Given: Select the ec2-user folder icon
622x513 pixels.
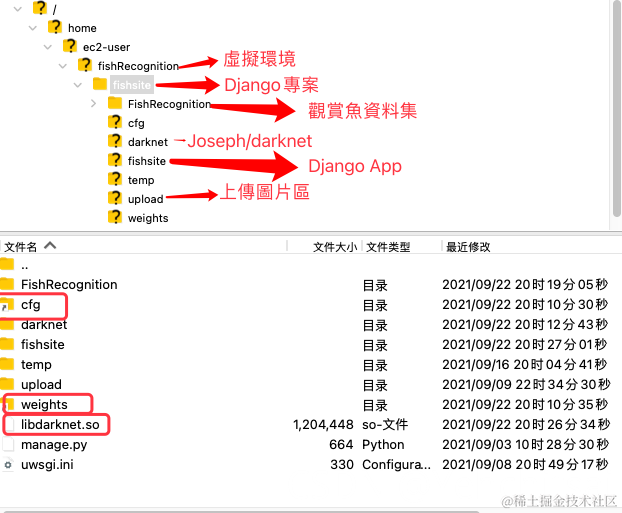Looking at the screenshot, I should (70, 46).
